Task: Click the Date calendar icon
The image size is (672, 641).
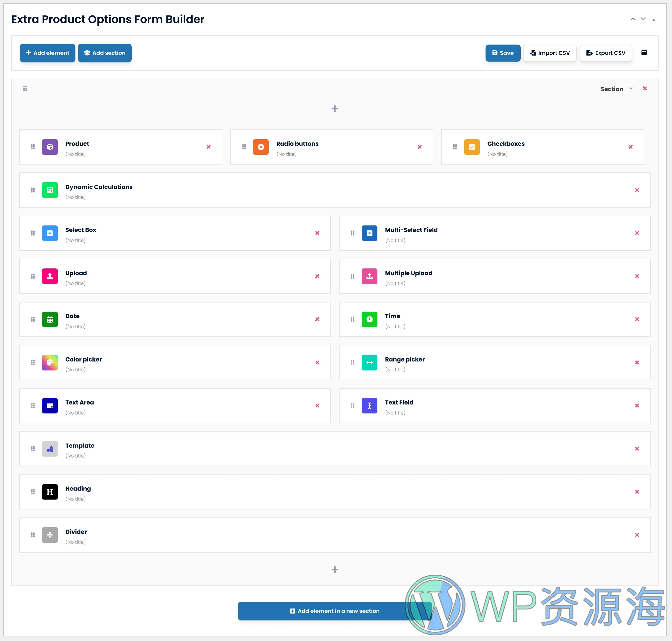Action: 50,319
